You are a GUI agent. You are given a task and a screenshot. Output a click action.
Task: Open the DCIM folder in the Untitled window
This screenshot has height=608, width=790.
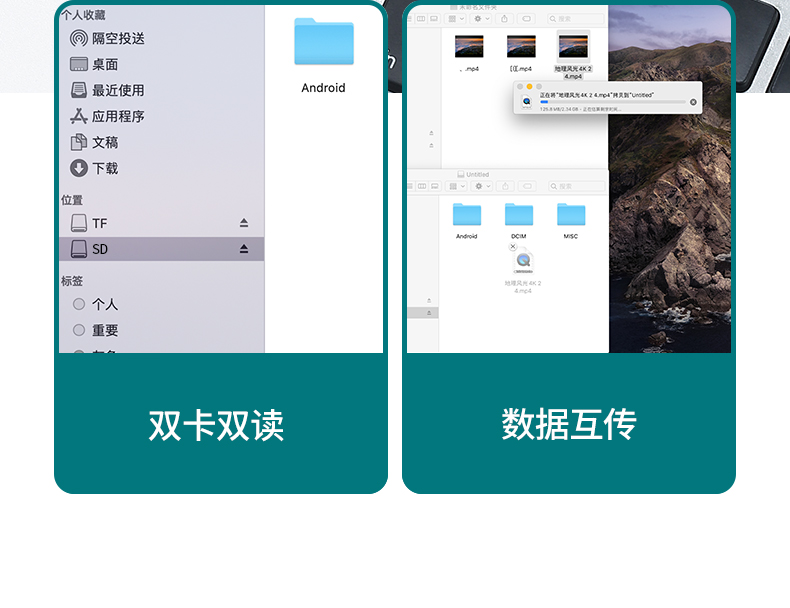pos(518,215)
